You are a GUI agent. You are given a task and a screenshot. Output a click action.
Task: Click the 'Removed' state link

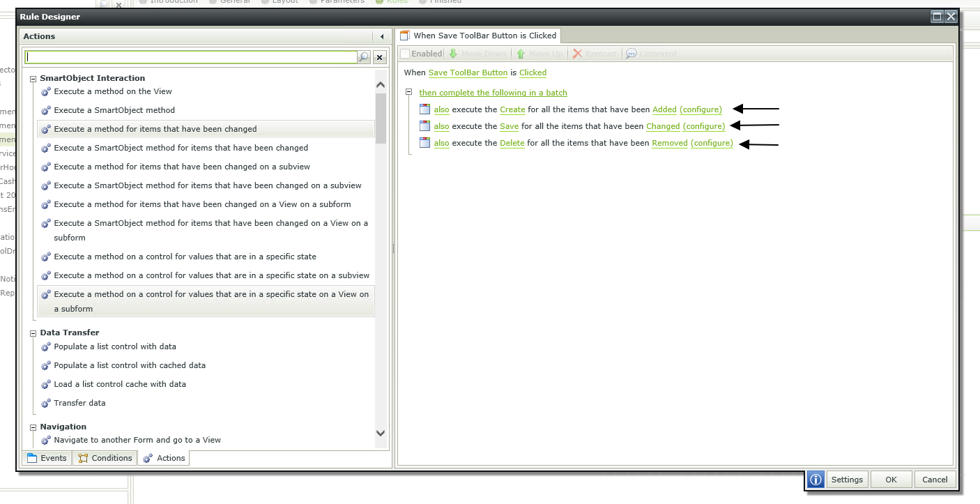[670, 143]
